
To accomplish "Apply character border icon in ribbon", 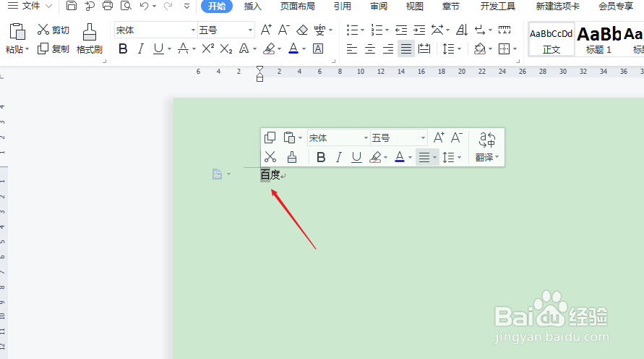I will click(318, 49).
